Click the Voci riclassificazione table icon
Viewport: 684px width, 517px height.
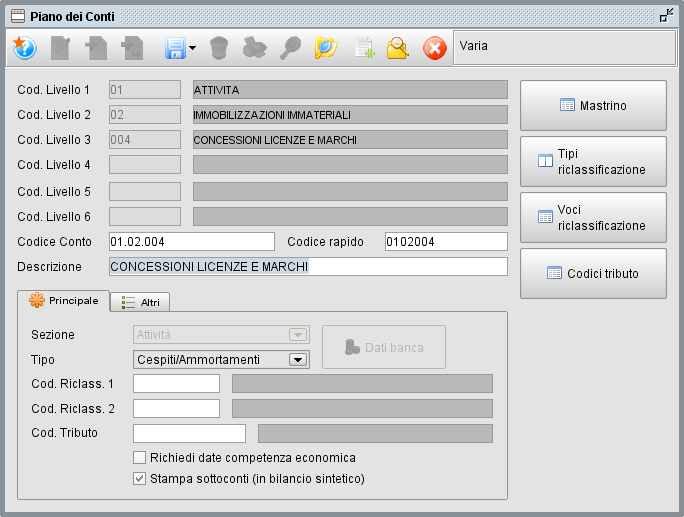[x=545, y=217]
